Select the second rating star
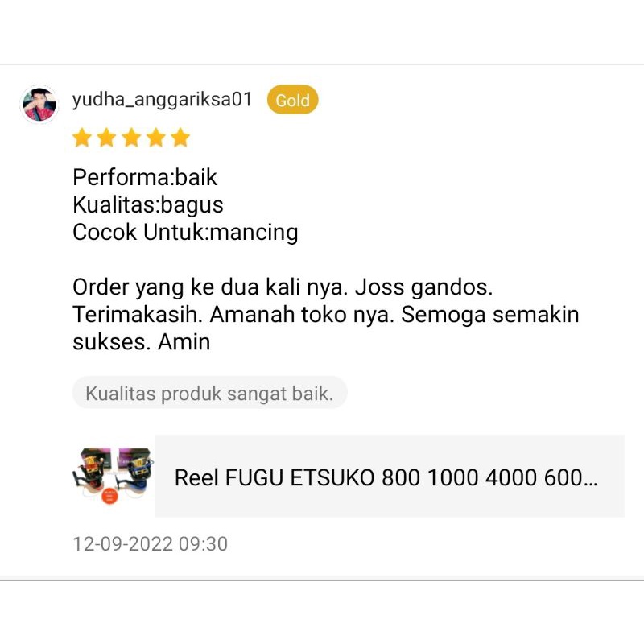The image size is (644, 644). click(106, 138)
